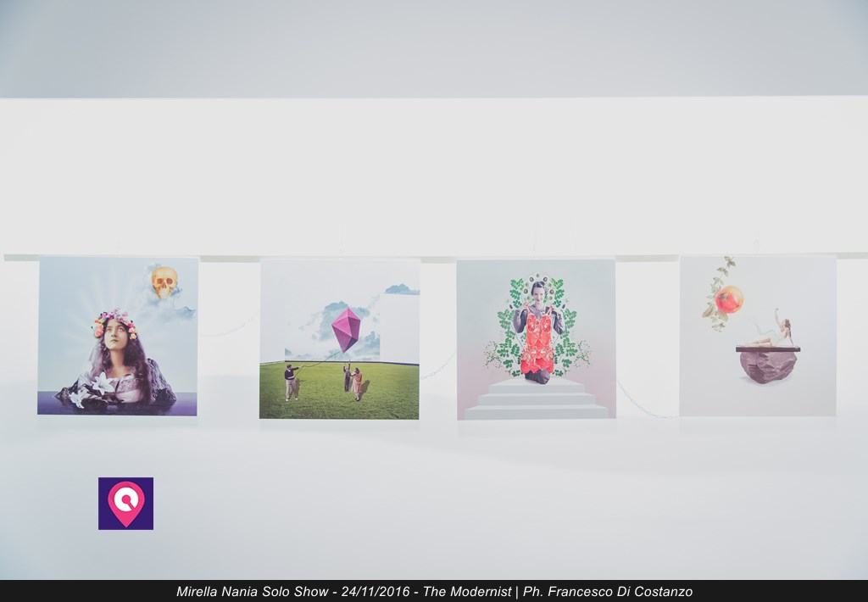Open the portrait artwork with the skull
The image size is (868, 602).
(118, 336)
